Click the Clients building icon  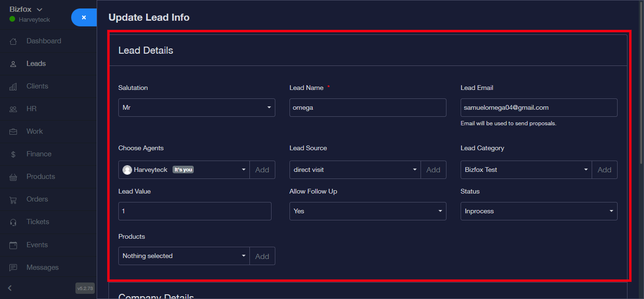(x=13, y=87)
